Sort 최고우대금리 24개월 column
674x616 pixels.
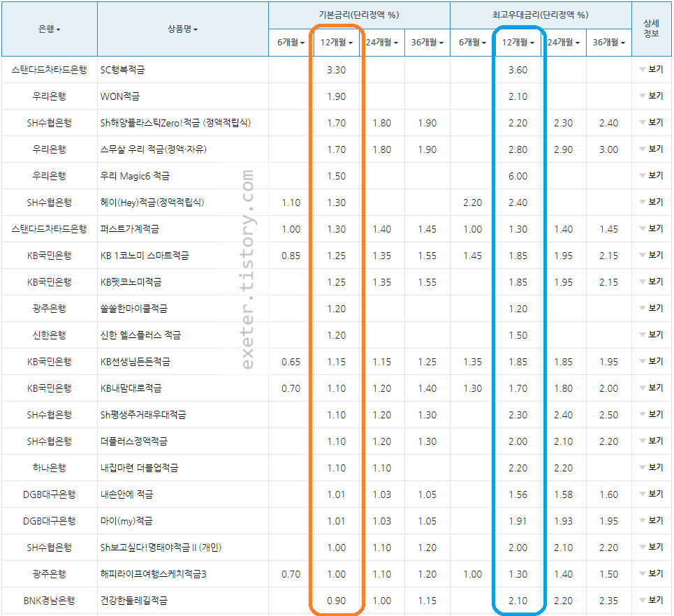pyautogui.click(x=564, y=42)
